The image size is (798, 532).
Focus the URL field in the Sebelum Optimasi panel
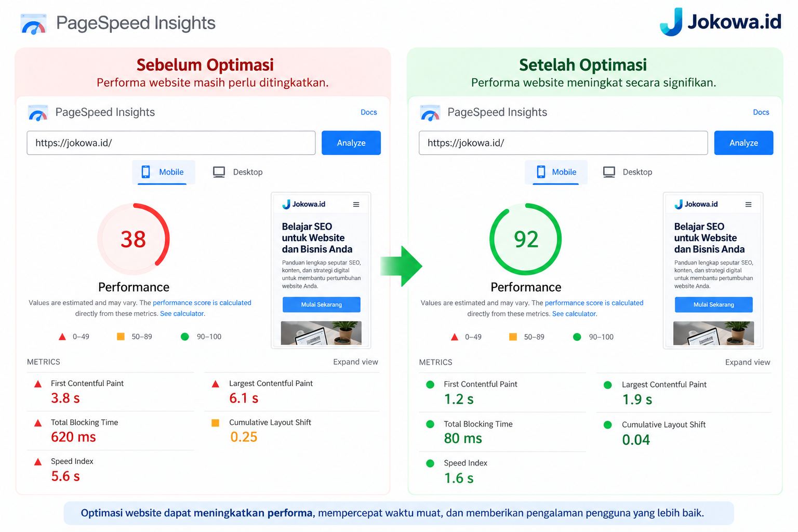click(x=171, y=143)
